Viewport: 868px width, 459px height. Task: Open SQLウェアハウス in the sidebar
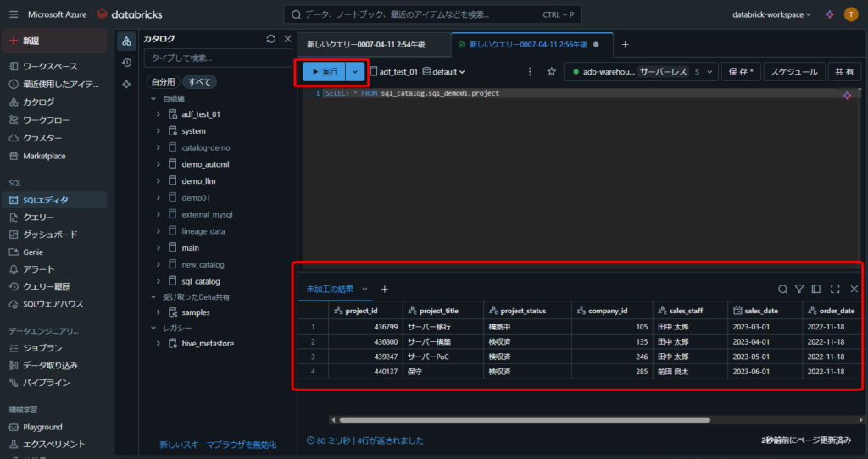click(53, 304)
